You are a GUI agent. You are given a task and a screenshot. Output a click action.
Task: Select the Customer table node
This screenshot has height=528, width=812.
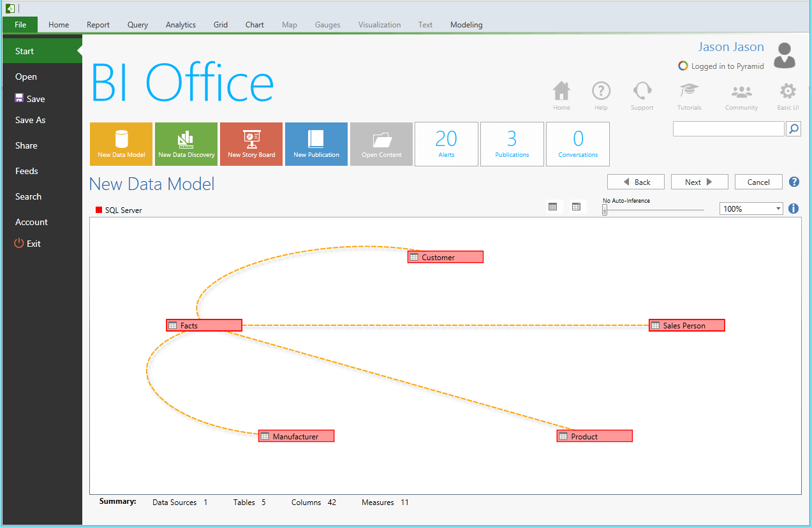pyautogui.click(x=445, y=257)
